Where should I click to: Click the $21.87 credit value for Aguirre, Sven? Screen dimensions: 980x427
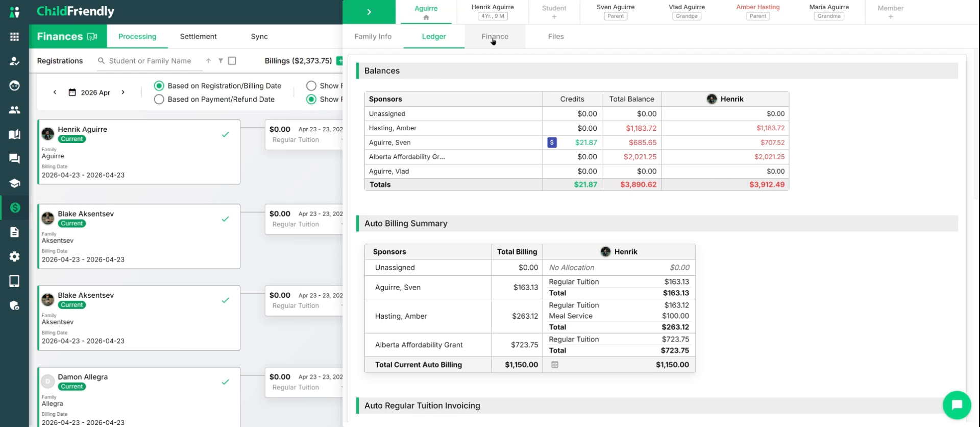tap(586, 143)
